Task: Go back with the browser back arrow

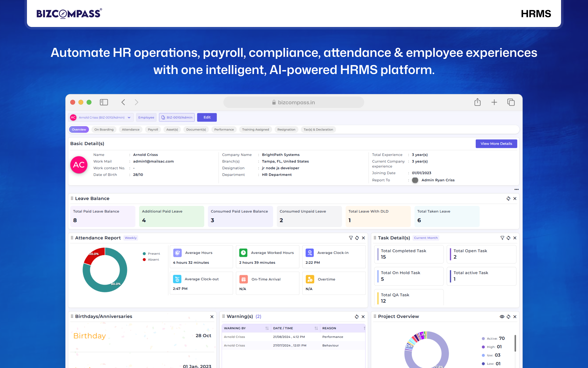Action: tap(123, 102)
